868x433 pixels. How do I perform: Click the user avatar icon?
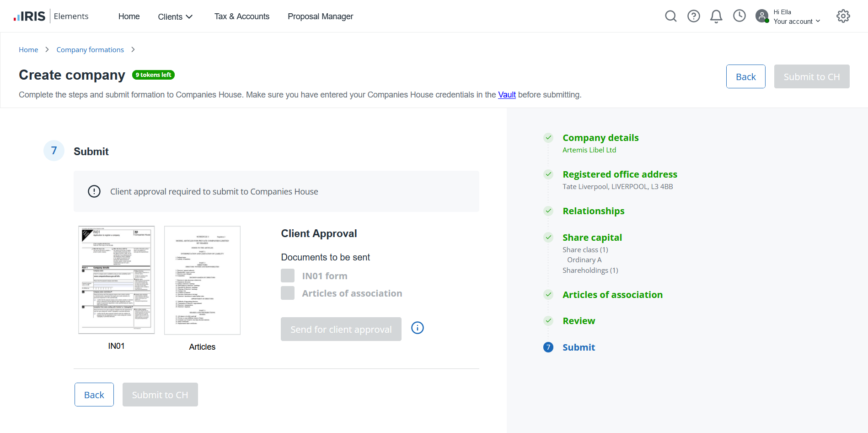coord(762,16)
